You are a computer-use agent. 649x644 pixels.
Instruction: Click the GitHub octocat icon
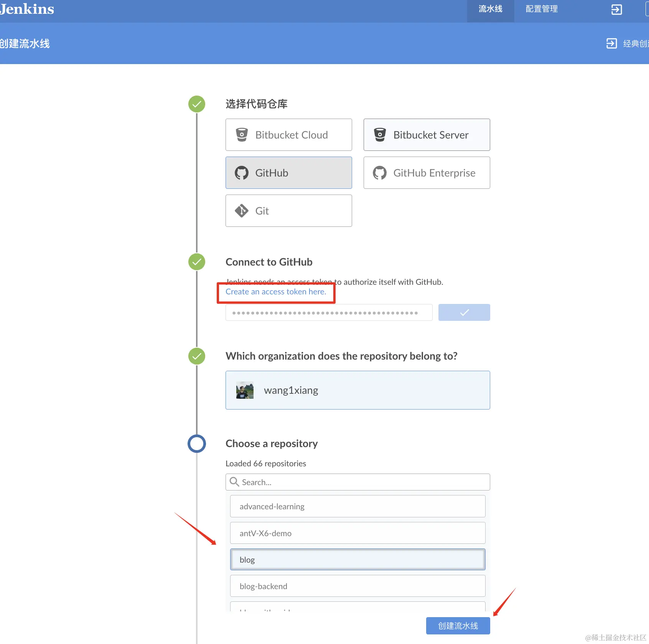(242, 173)
